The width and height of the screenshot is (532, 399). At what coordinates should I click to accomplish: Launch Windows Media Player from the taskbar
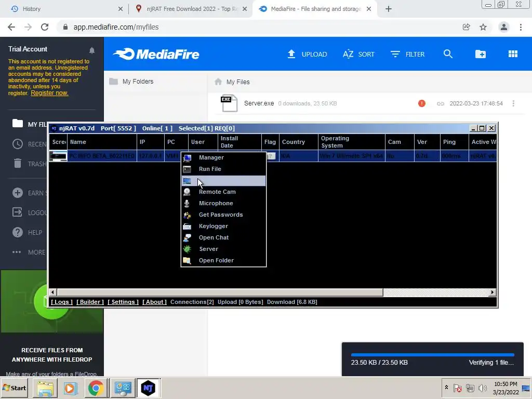(70, 388)
